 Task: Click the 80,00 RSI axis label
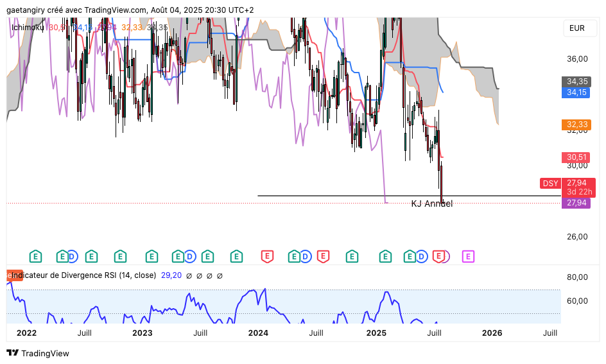tap(577, 277)
